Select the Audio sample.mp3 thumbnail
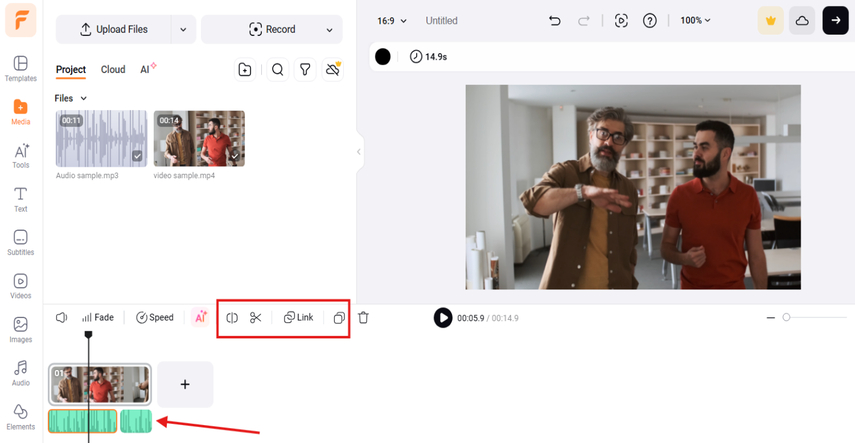 (x=101, y=139)
